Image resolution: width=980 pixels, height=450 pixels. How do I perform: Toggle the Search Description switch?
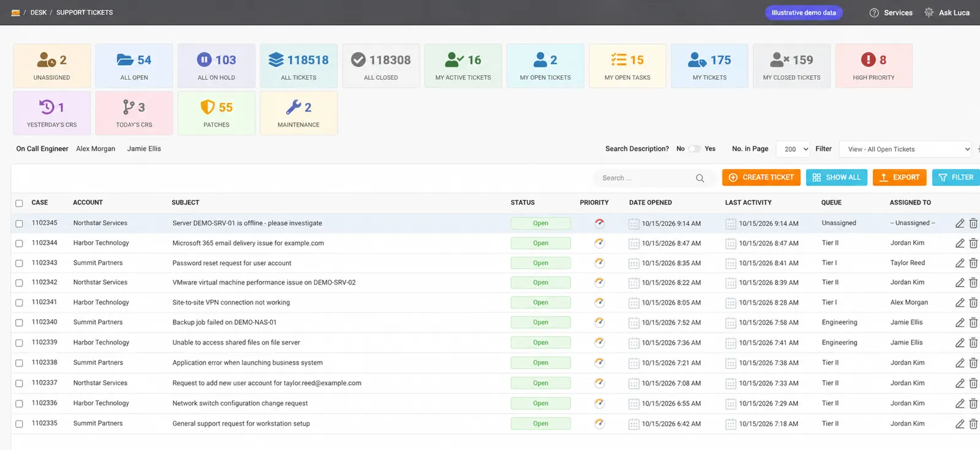(695, 149)
